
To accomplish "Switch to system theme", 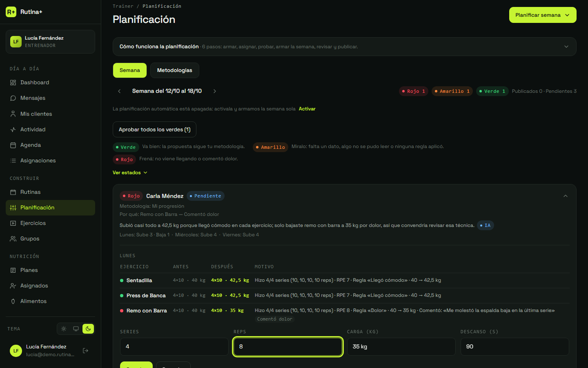I will click(76, 329).
